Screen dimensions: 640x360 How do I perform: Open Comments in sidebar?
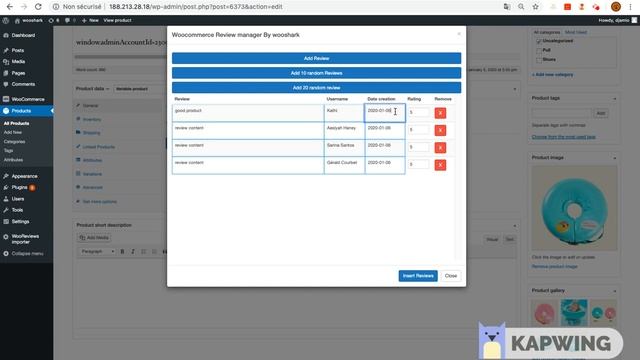coord(23,84)
